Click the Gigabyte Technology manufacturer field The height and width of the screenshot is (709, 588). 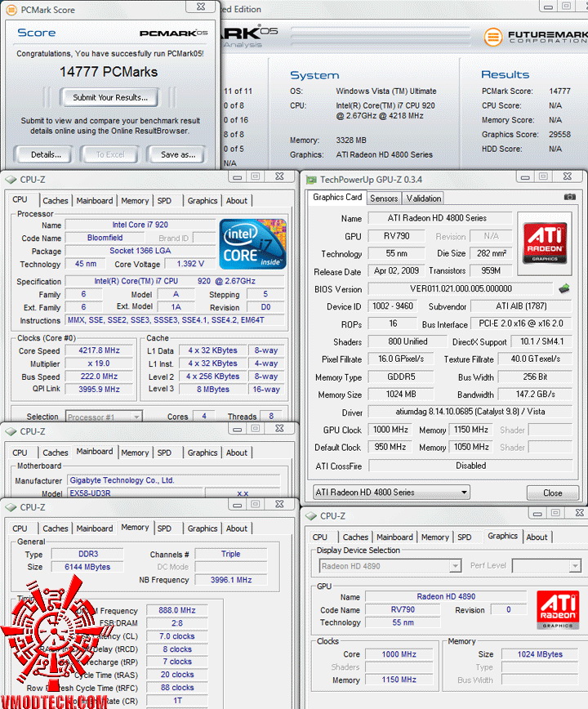[x=174, y=480]
